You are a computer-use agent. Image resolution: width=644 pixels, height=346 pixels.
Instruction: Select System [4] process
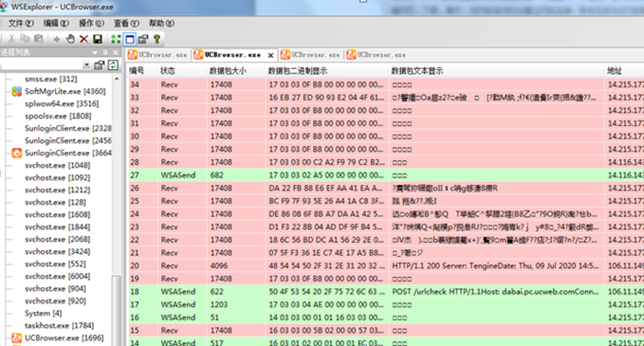[43, 313]
